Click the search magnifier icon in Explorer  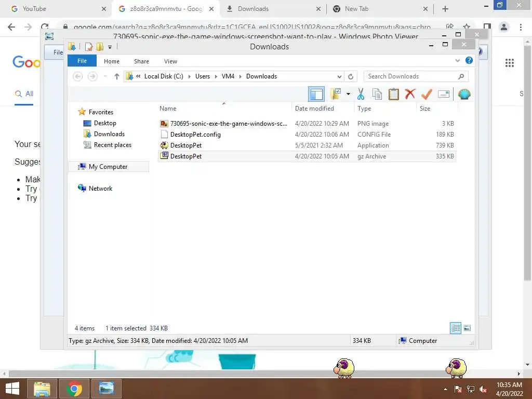point(461,76)
